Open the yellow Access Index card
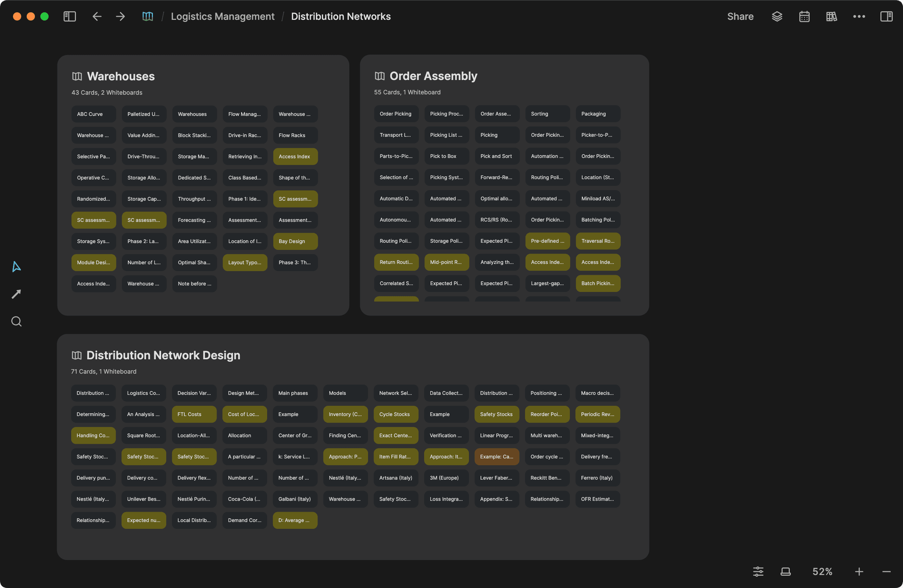Viewport: 903px width, 588px height. (295, 157)
